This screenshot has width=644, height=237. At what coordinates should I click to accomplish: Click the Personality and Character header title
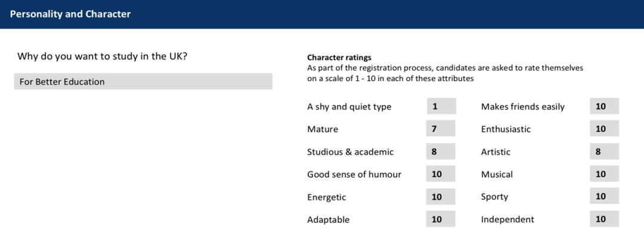pyautogui.click(x=70, y=14)
